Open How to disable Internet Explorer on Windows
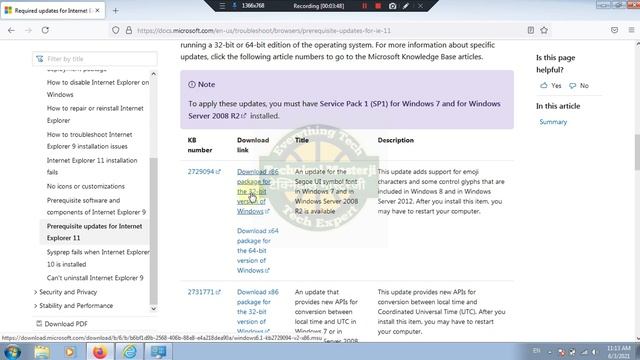 [98, 88]
